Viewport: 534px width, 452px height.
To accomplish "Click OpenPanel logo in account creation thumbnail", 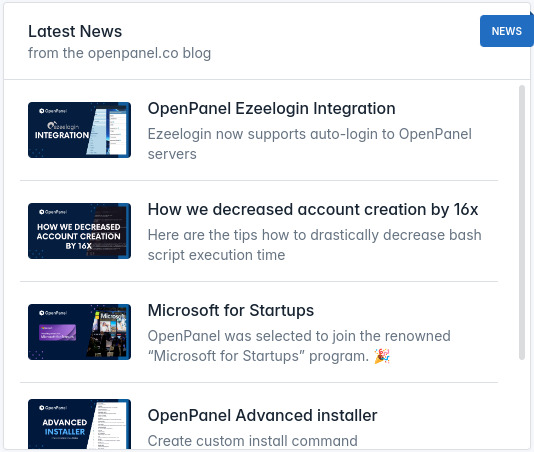I will click(53, 212).
